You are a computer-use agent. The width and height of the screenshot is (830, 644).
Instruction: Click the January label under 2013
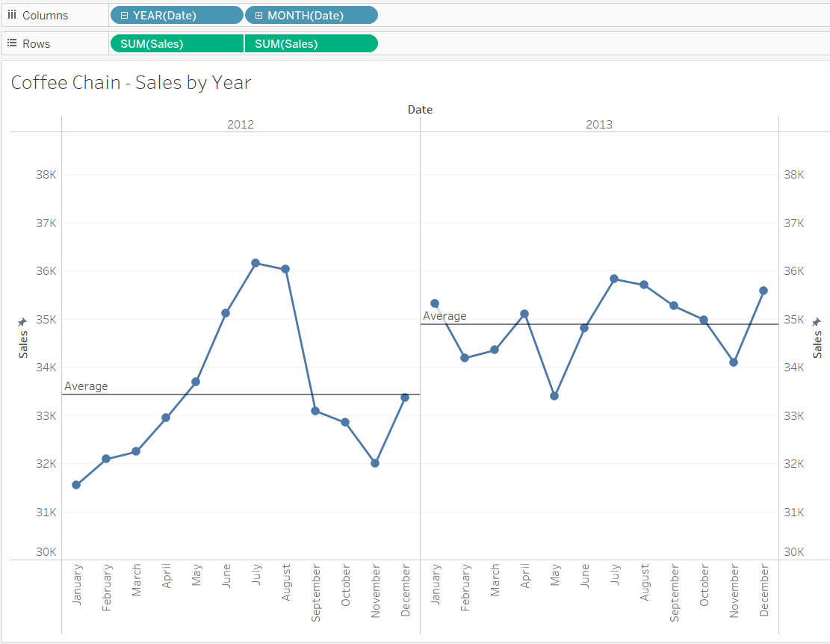tap(436, 585)
